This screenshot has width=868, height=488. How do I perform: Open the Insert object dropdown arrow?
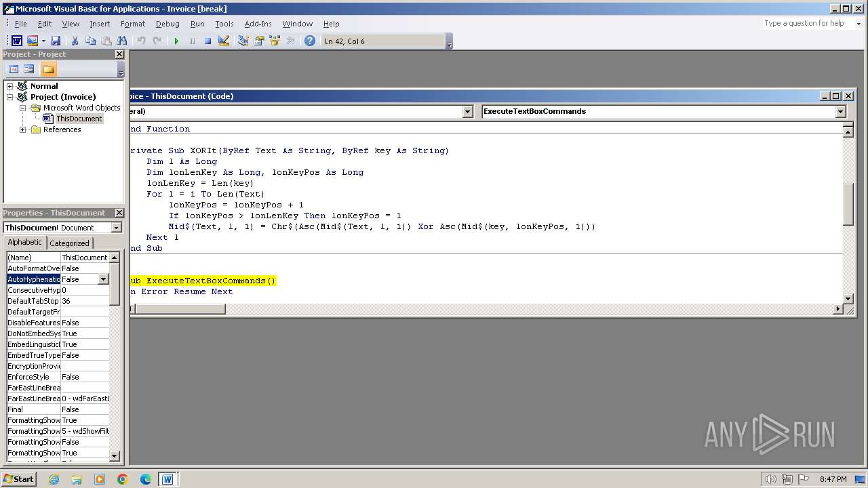coord(43,41)
